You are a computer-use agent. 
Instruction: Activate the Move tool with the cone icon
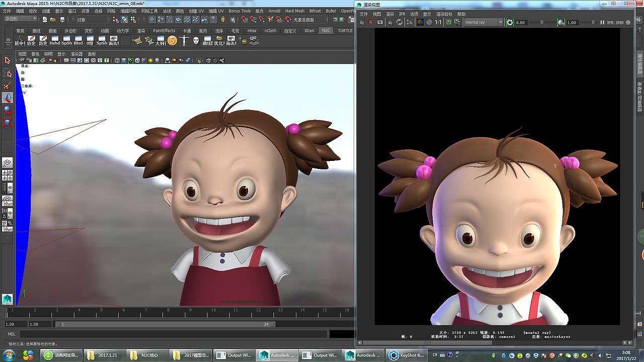[x=8, y=98]
